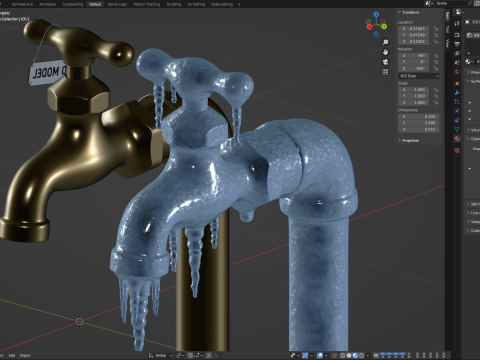Select Material Preview viewport shading
Image resolution: width=480 pixels, height=360 pixels.
[355, 355]
